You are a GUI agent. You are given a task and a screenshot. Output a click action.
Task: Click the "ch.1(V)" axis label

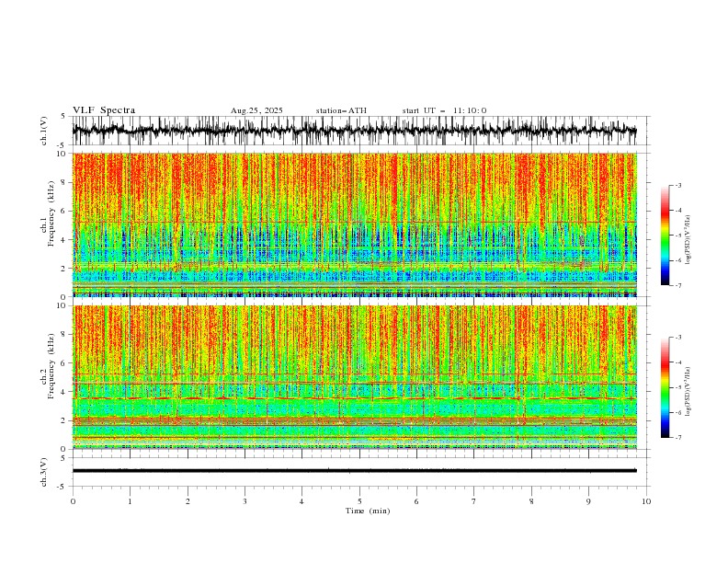click(x=44, y=131)
